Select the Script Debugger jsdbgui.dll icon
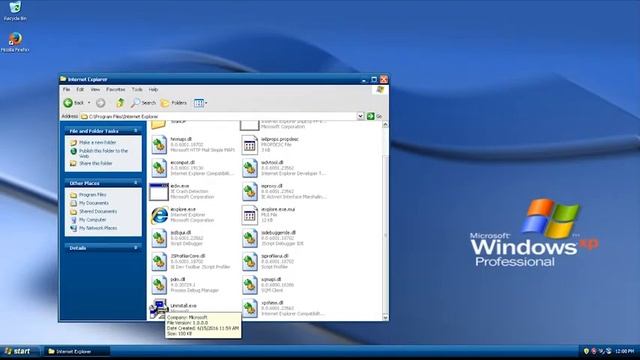This screenshot has width=640, height=360. pos(159,238)
